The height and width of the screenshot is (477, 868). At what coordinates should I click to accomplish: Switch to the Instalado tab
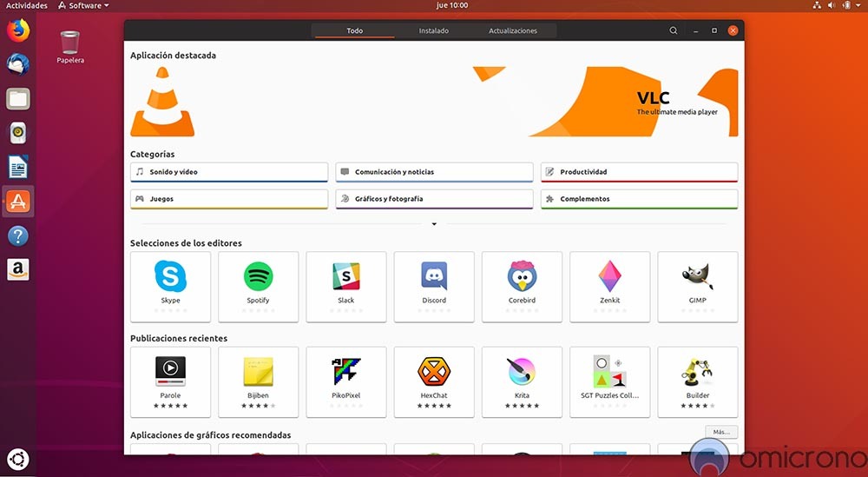433,30
